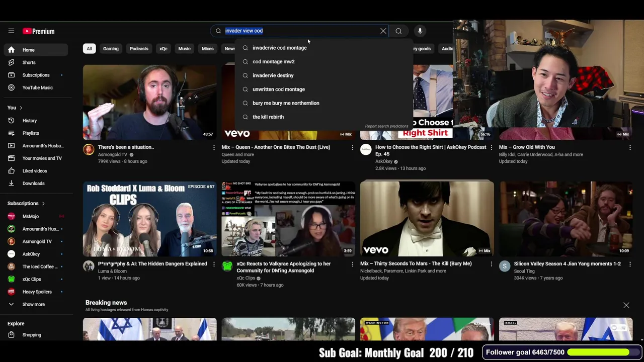Start voice search with microphone icon

click(420, 31)
